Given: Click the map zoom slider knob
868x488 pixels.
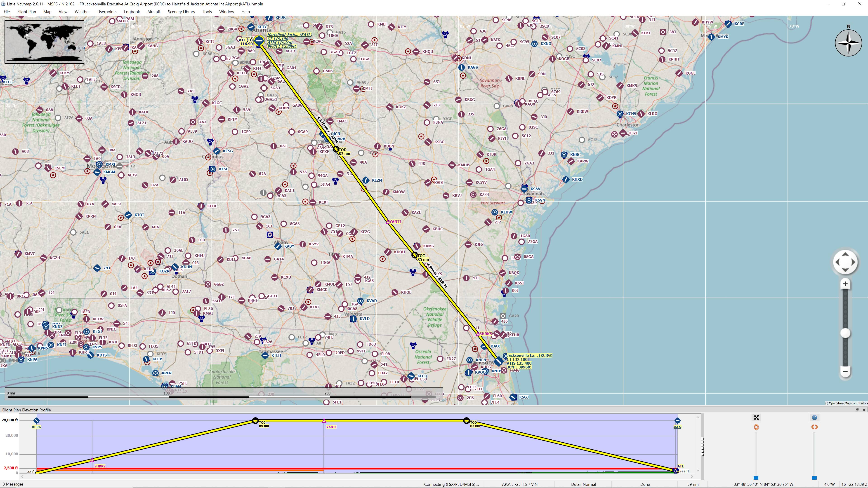Looking at the screenshot, I should pyautogui.click(x=845, y=333).
